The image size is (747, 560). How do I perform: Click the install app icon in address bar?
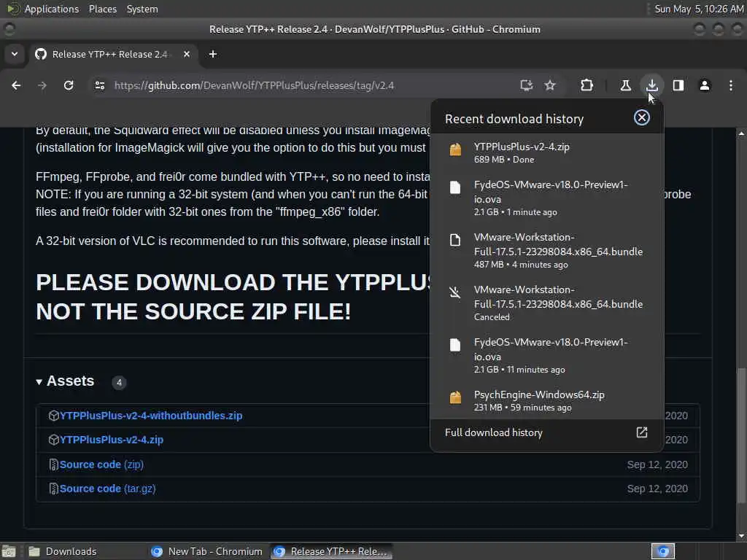coord(526,85)
